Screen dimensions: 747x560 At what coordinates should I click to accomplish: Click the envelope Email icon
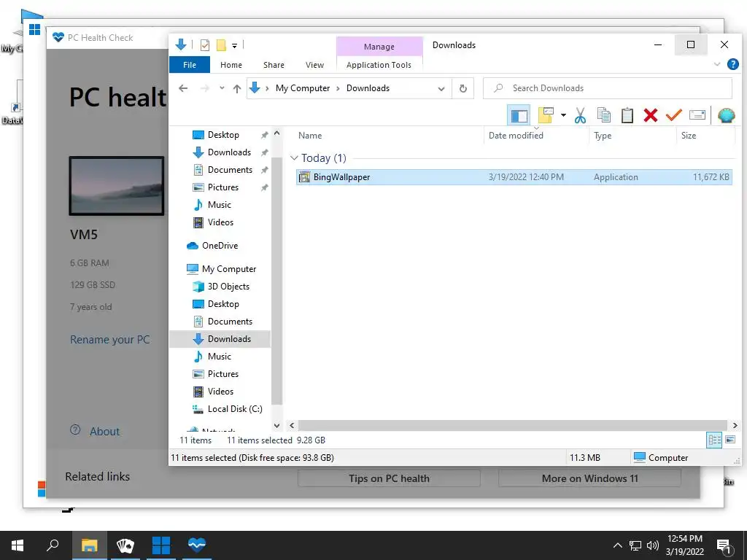coord(697,115)
